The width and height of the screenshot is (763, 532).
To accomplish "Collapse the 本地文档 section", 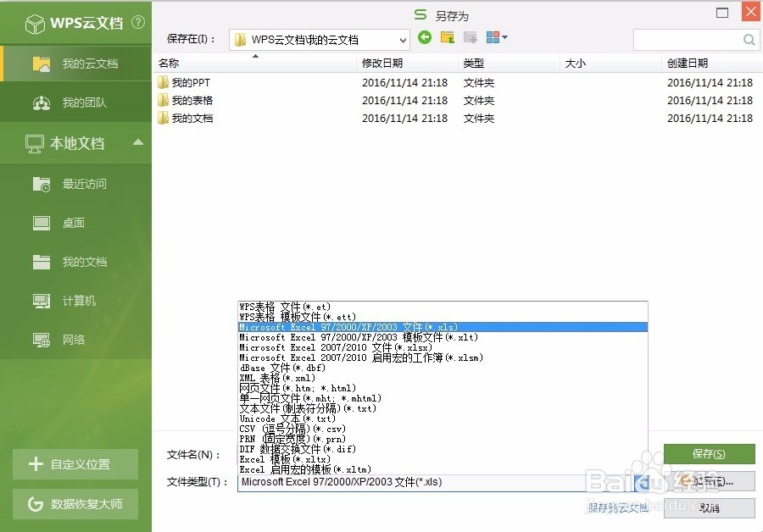I will pyautogui.click(x=140, y=144).
